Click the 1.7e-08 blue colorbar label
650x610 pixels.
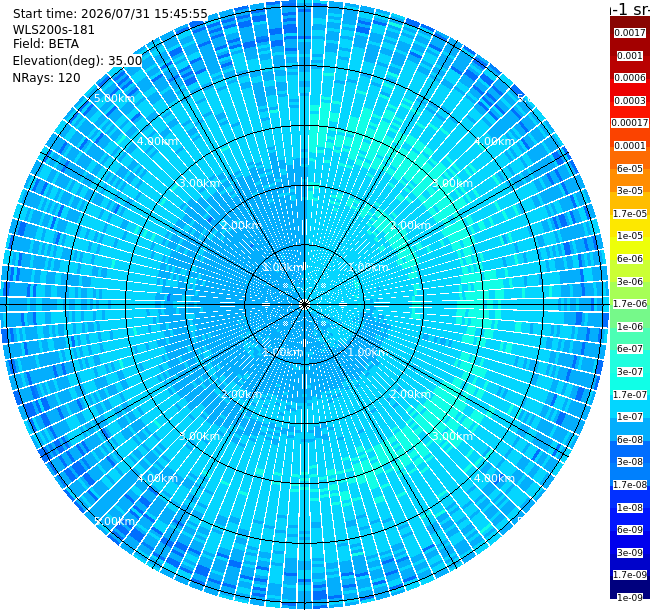pyautogui.click(x=630, y=485)
